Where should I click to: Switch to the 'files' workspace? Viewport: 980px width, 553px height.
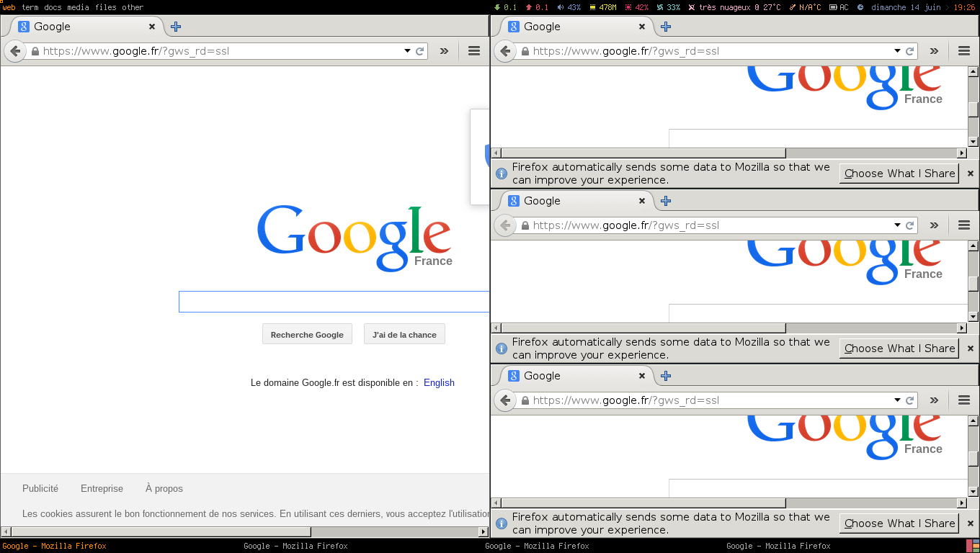click(105, 7)
